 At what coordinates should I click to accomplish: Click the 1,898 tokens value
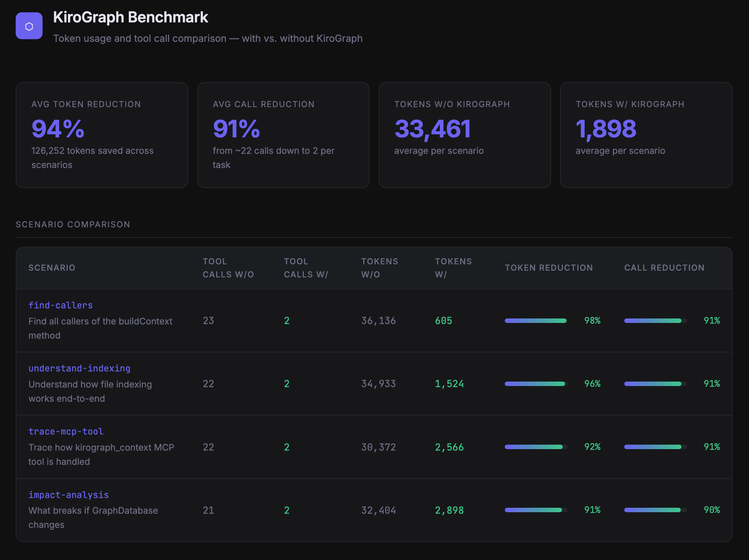coord(606,129)
